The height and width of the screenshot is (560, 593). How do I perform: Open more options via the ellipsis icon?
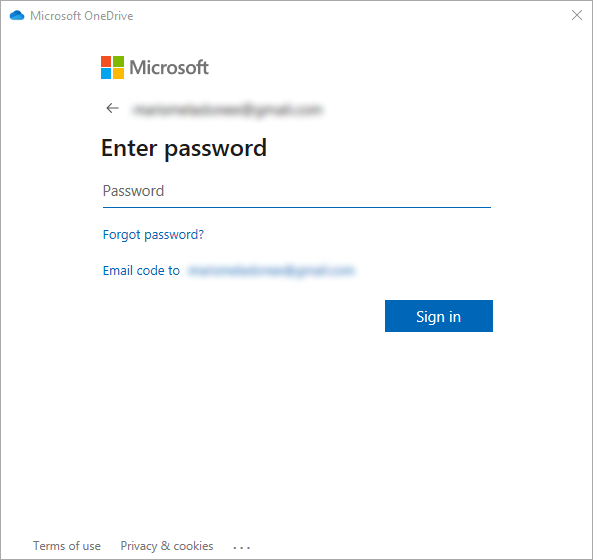pos(241,547)
